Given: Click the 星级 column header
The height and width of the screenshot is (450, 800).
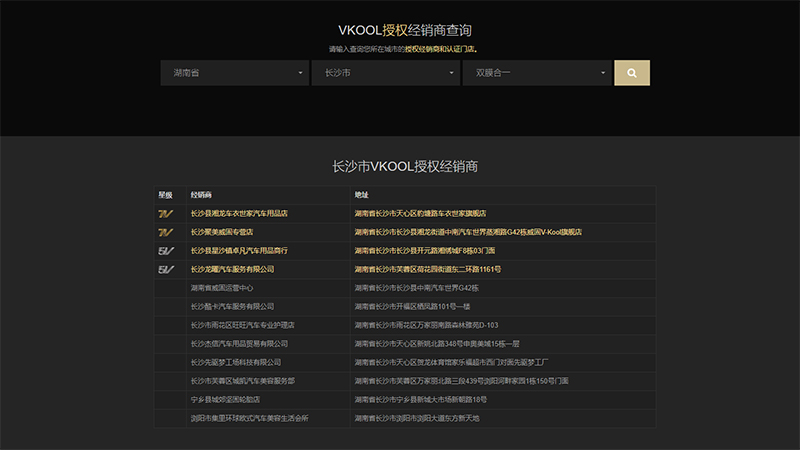Looking at the screenshot, I should (165, 195).
